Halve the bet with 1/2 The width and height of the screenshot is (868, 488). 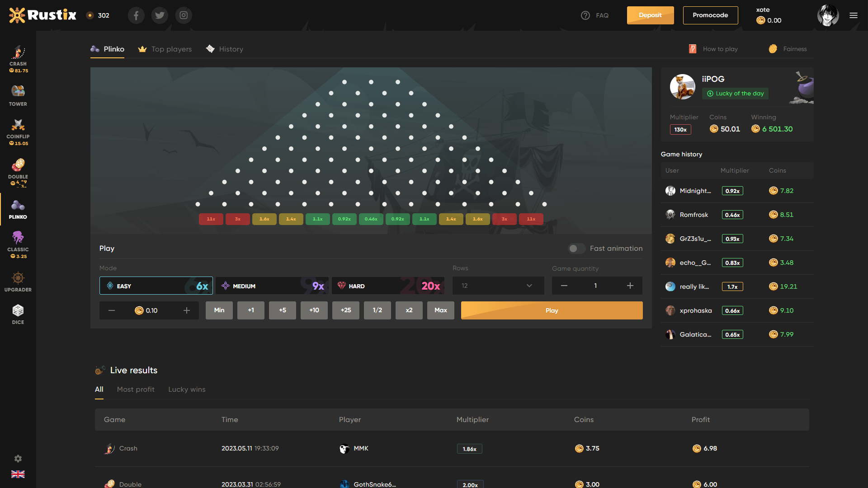coord(377,310)
